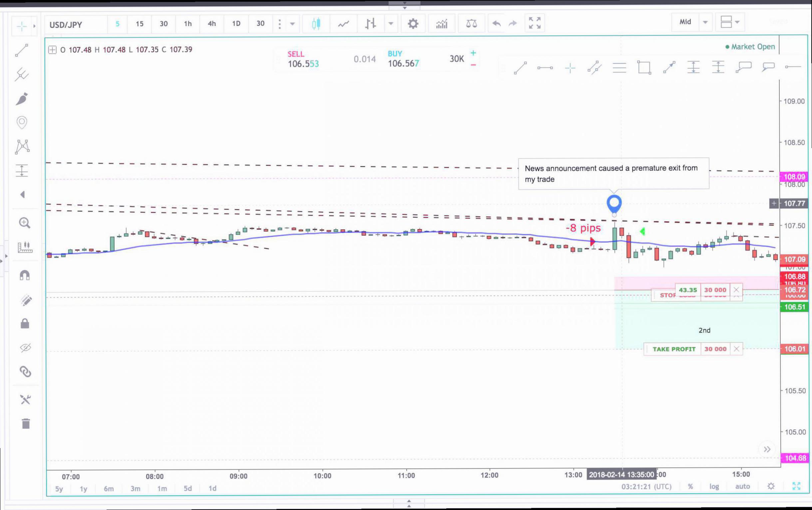This screenshot has width=812, height=510.
Task: Open chart settings gear
Action: (x=413, y=24)
